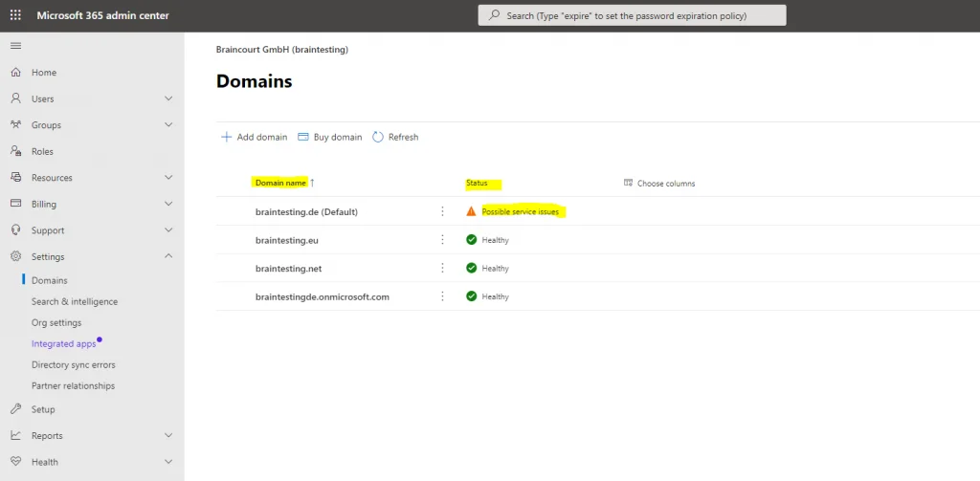Viewport: 980px width, 481px height.
Task: Click the Status column header
Action: click(x=477, y=183)
